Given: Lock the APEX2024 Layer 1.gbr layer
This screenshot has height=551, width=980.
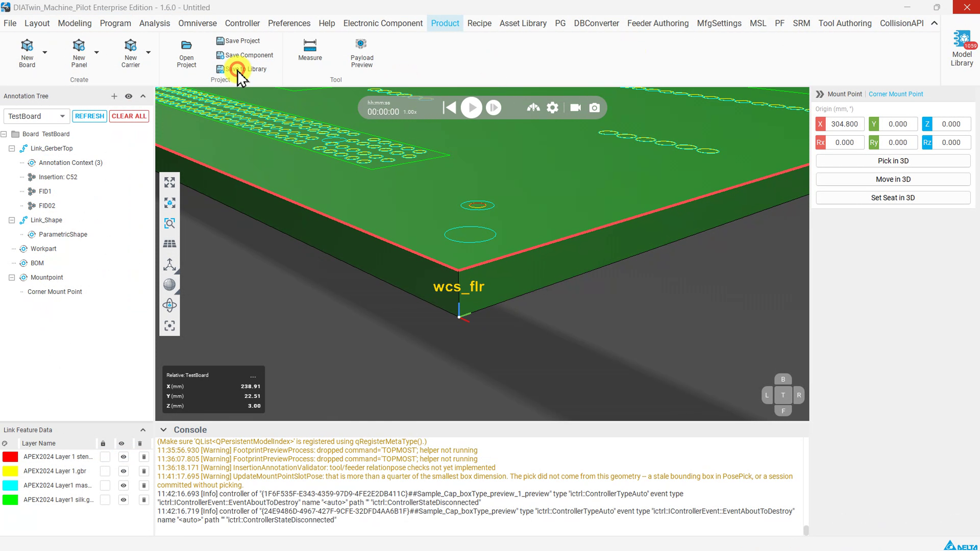Looking at the screenshot, I should (x=105, y=471).
